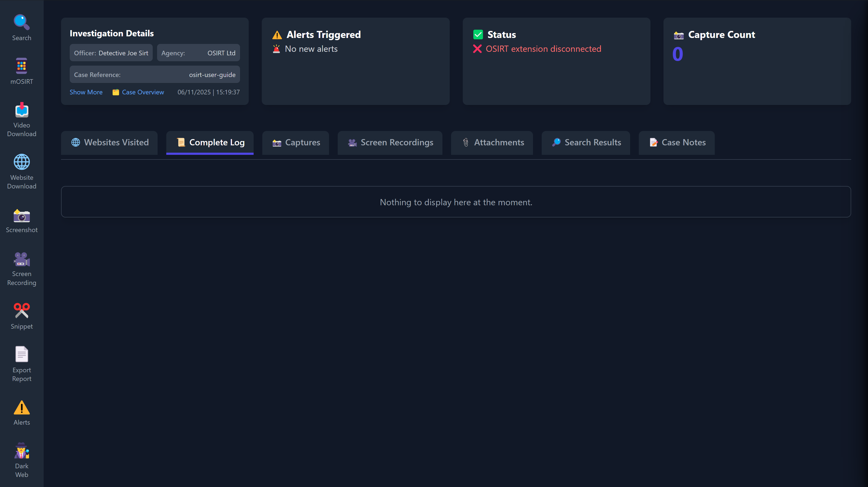Switch to the Search Results tab

(x=586, y=142)
